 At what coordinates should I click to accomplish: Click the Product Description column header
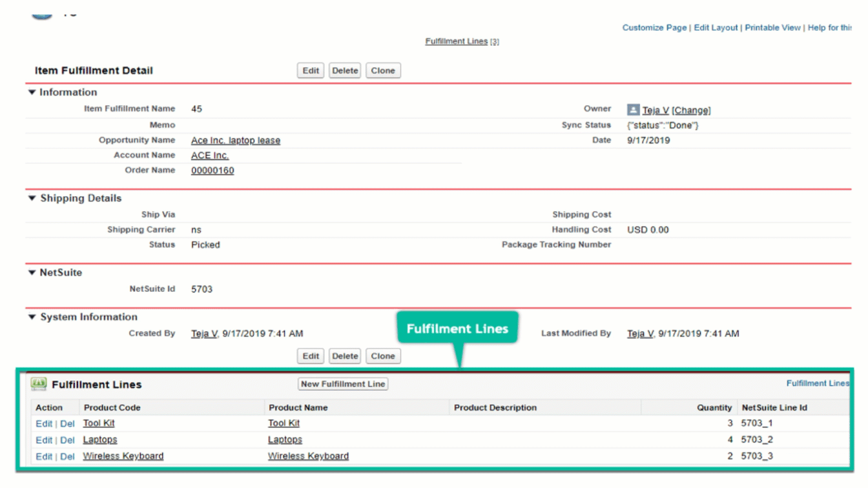point(495,407)
